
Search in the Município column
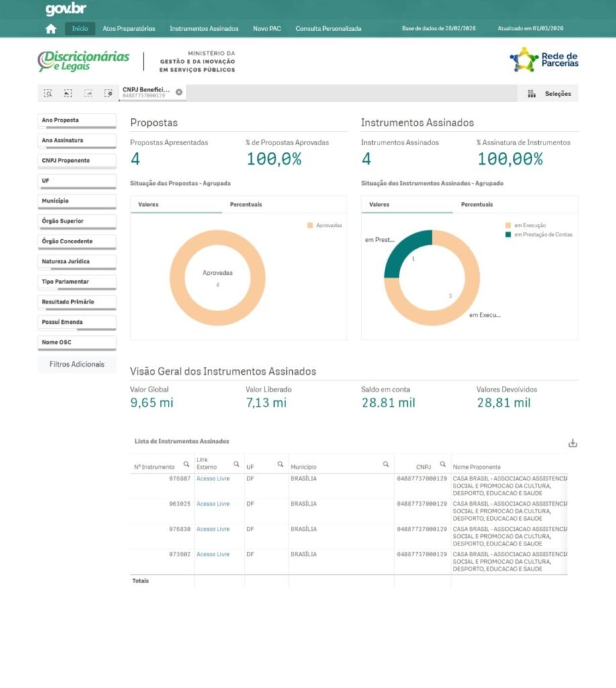[x=386, y=464]
